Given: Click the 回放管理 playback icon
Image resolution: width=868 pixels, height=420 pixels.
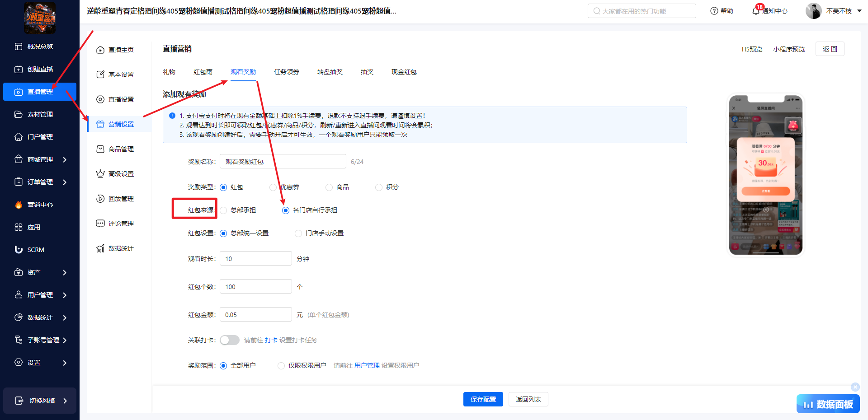Looking at the screenshot, I should 100,199.
